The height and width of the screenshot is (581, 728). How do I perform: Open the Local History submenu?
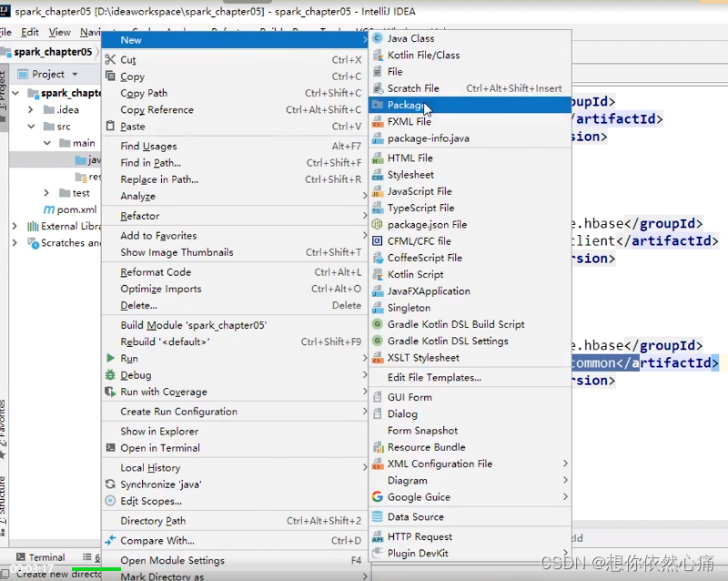pyautogui.click(x=234, y=467)
